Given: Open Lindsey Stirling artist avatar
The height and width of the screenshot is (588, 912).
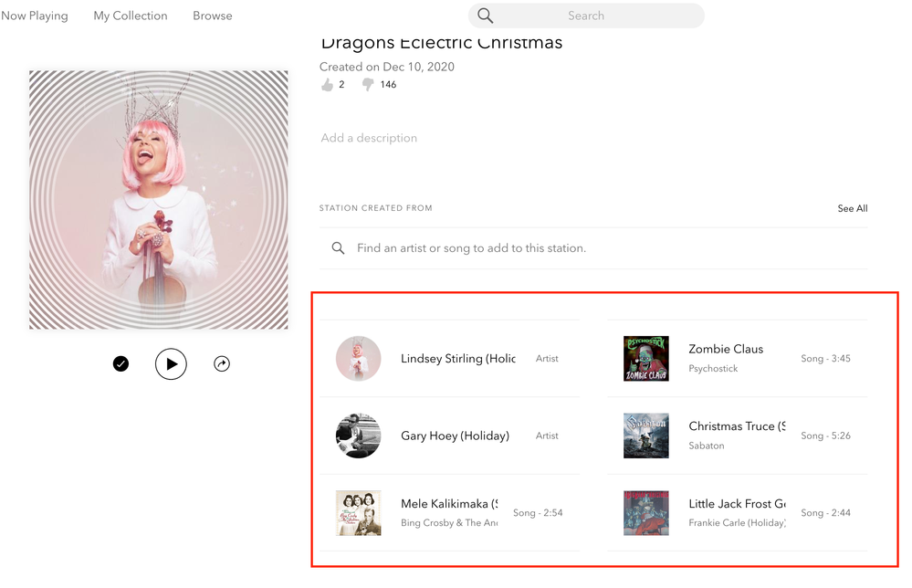Looking at the screenshot, I should pyautogui.click(x=358, y=359).
